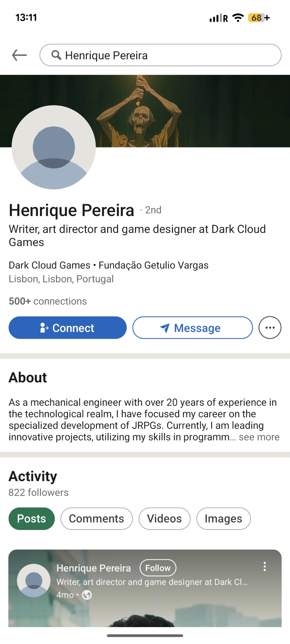Screen dimensions: 290x644
Task: Toggle Follow on Henrique Pereira's post
Action: [158, 568]
